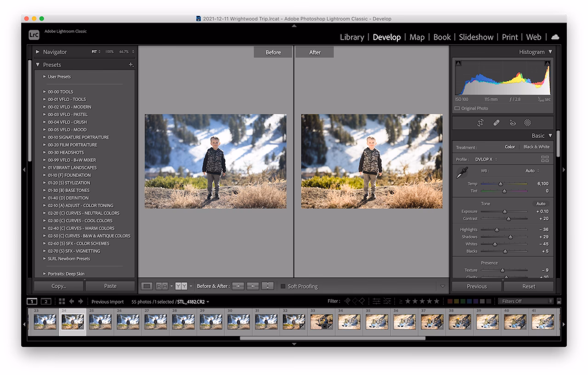588x375 pixels.
Task: Click the copy Before to After arrow
Action: tap(238, 286)
